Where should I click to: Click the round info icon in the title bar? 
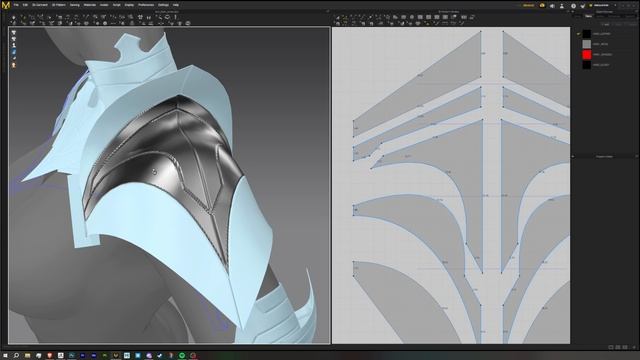(573, 6)
